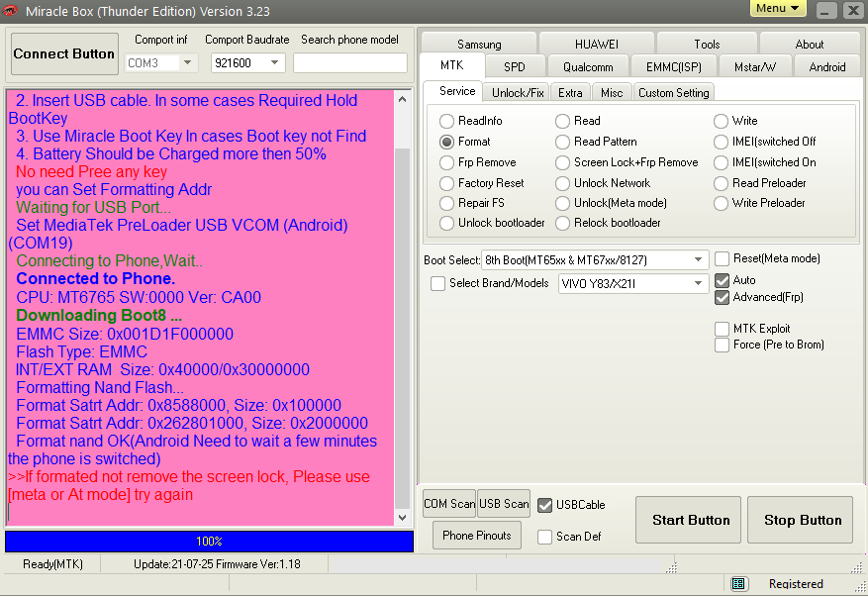
Task: Enable the Select Brand/Models checkbox
Action: coord(437,283)
